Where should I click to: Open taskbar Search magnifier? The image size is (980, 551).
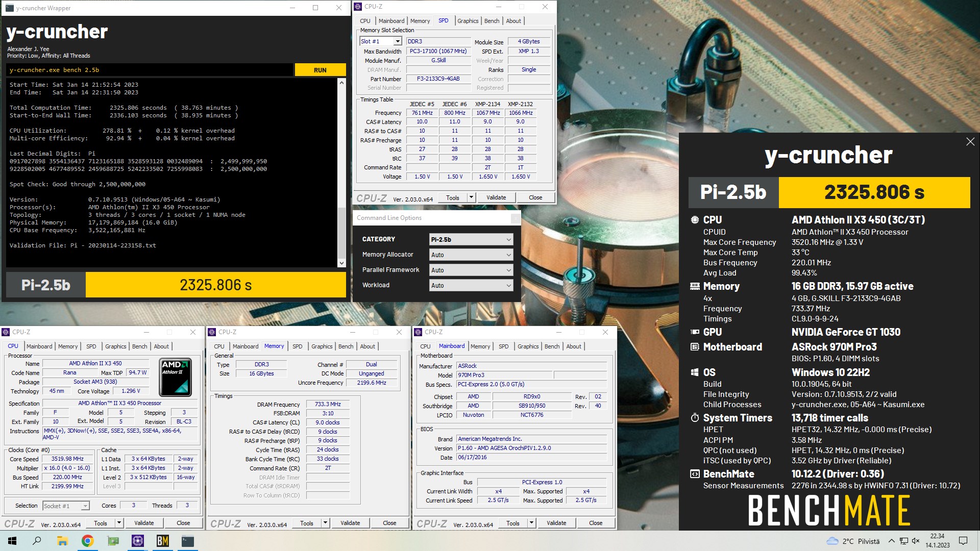click(x=37, y=541)
